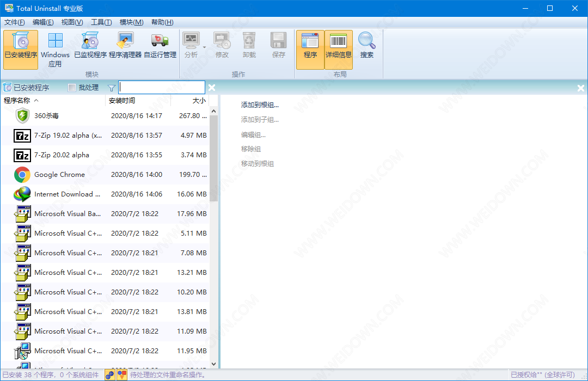This screenshot has width=588, height=381.
Task: Click the 卸载 recycle bin icon
Action: tap(249, 40)
